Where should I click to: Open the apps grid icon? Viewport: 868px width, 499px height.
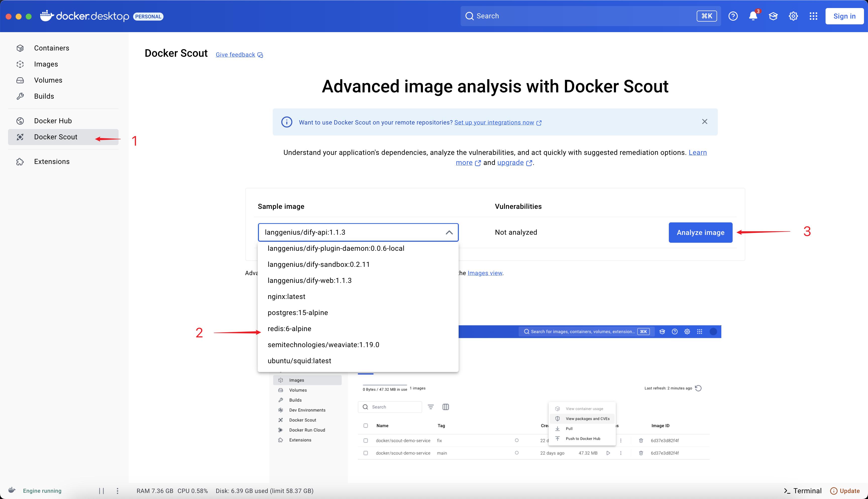[x=813, y=16]
